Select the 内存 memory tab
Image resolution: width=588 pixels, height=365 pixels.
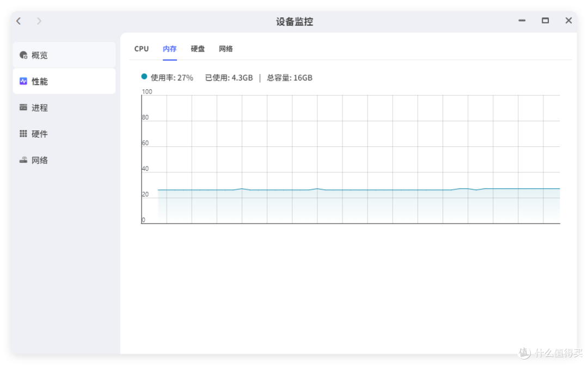[x=169, y=49]
